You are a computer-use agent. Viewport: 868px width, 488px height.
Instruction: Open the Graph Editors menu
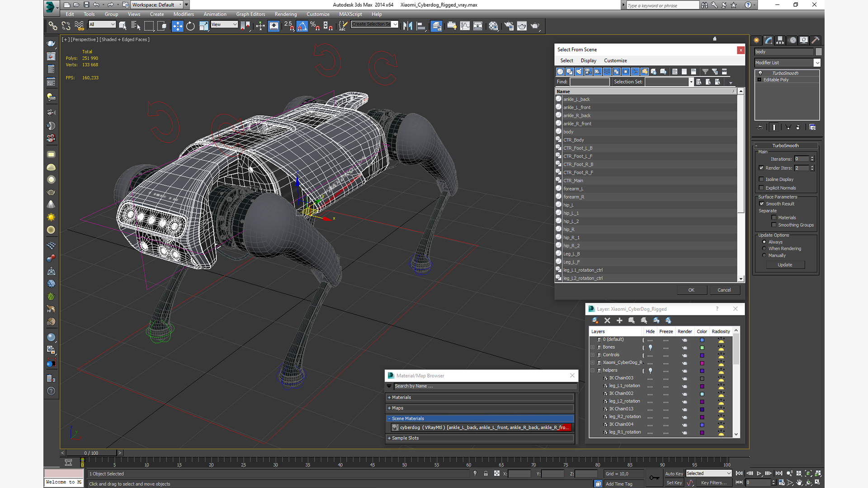(x=250, y=14)
